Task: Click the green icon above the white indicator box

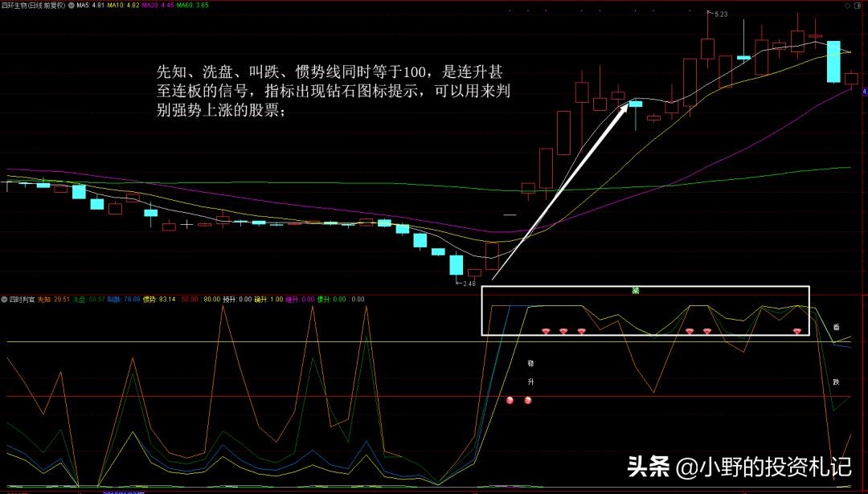Action: 635,290
